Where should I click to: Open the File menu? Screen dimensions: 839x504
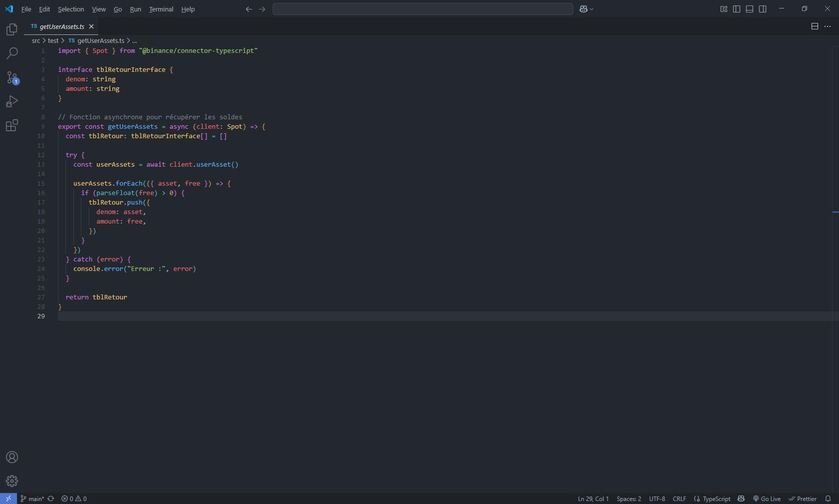[x=26, y=9]
